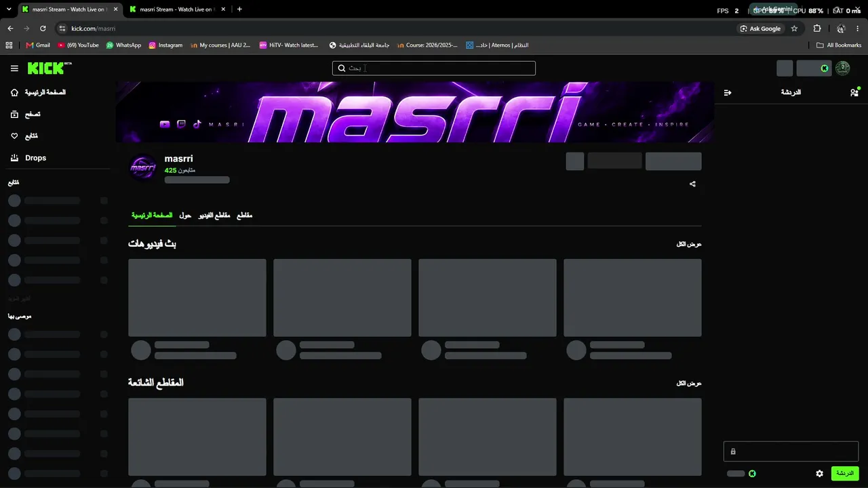The image size is (868, 488).
Task: Open the browser extensions menu
Action: click(817, 28)
